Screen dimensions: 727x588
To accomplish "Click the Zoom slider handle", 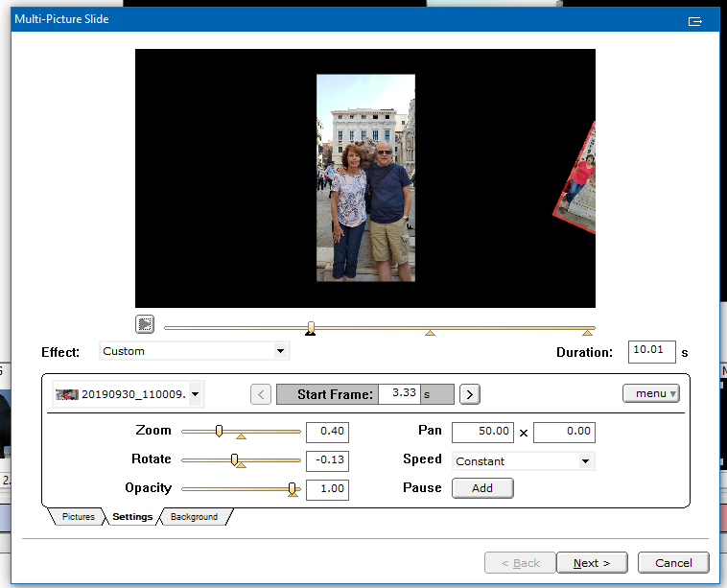I will (x=219, y=431).
